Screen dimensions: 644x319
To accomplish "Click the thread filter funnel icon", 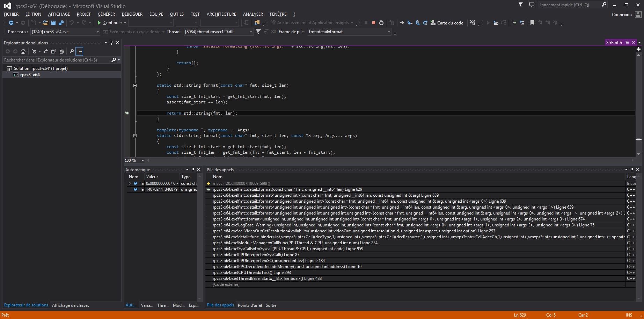I will click(x=258, y=32).
